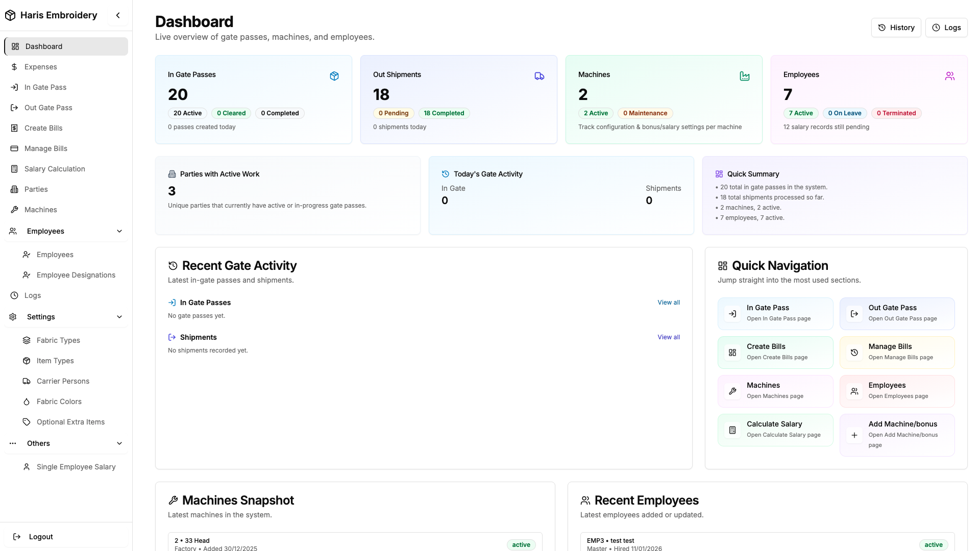Image resolution: width=980 pixels, height=551 pixels.
Task: Open Machines from the sidebar
Action: click(x=66, y=210)
